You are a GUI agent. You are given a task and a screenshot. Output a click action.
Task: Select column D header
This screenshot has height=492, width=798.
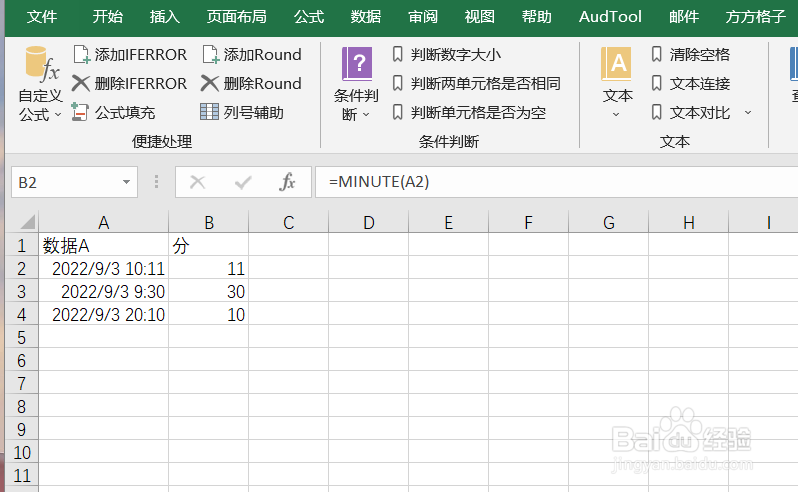pyautogui.click(x=368, y=222)
